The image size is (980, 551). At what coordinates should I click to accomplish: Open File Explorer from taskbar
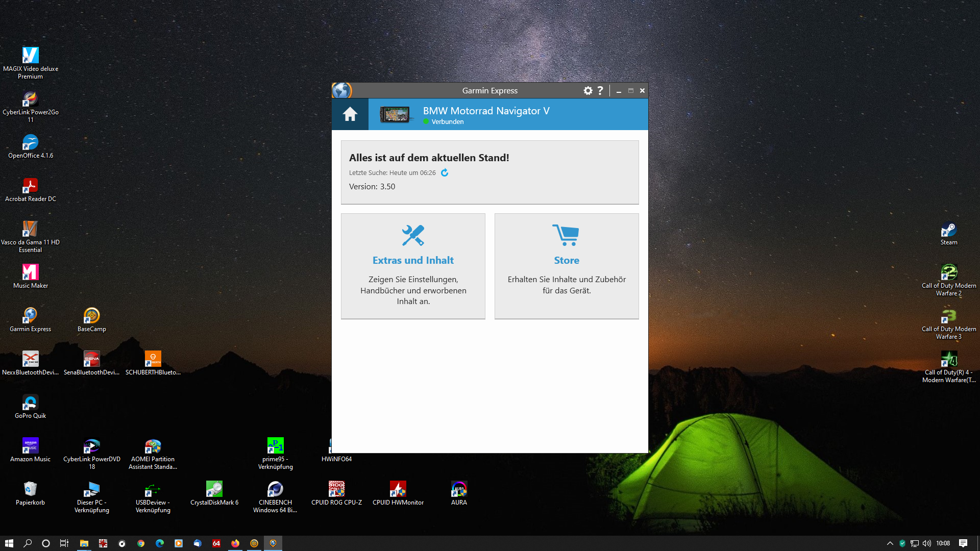click(84, 543)
